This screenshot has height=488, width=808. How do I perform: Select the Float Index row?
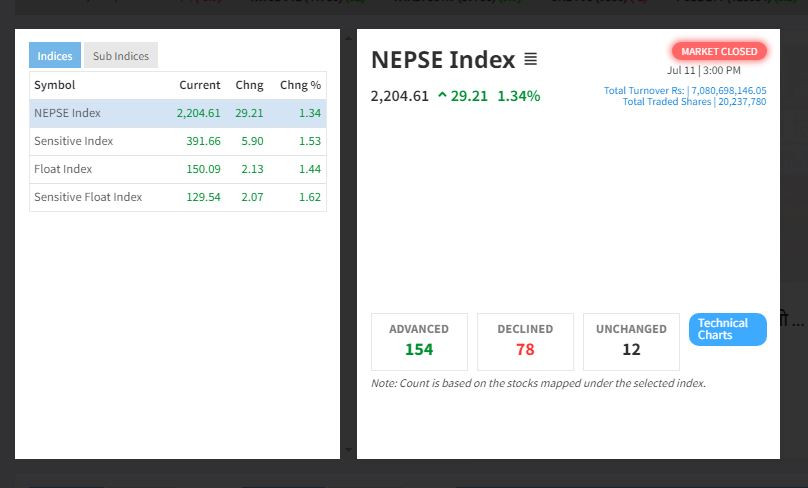(178, 169)
